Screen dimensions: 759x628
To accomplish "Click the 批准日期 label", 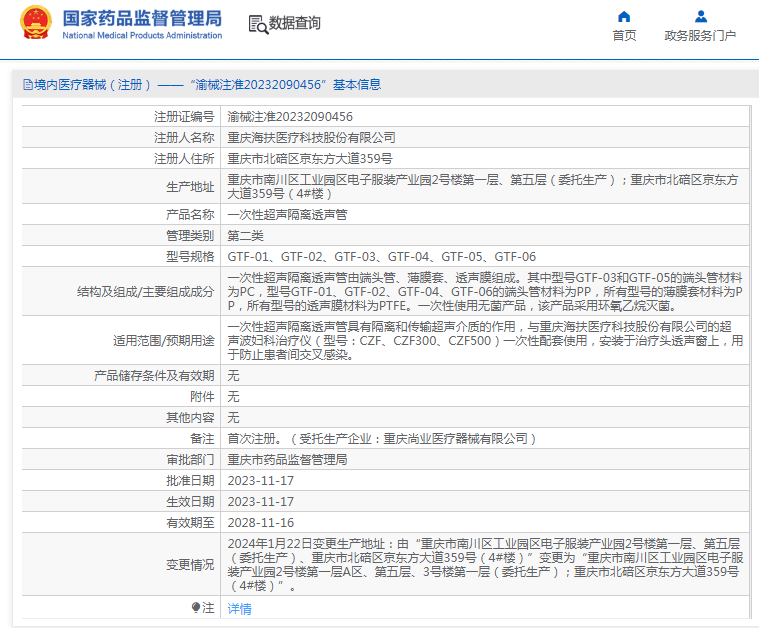I will (190, 480).
